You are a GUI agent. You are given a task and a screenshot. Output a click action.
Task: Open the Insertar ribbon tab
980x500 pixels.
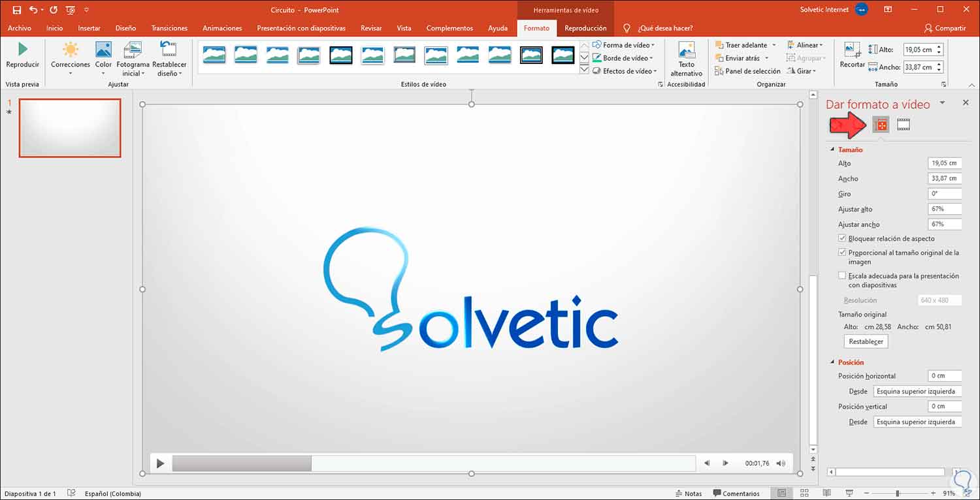tap(89, 28)
